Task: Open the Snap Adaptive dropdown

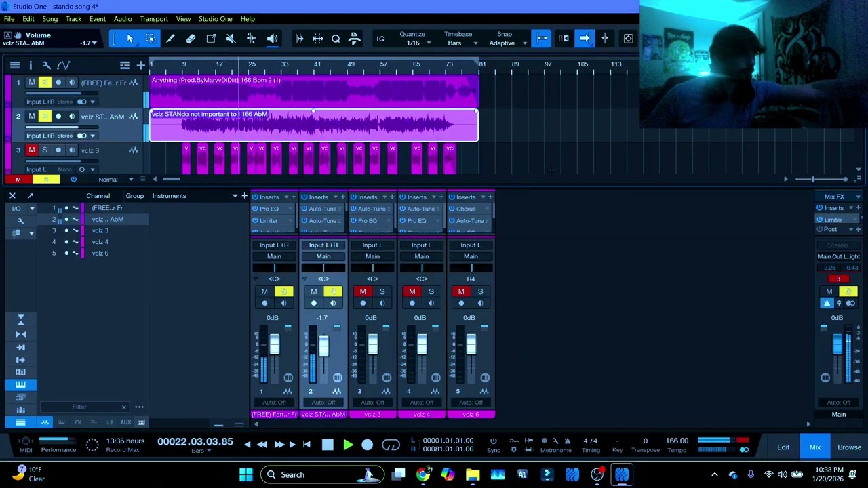Action: pos(507,43)
